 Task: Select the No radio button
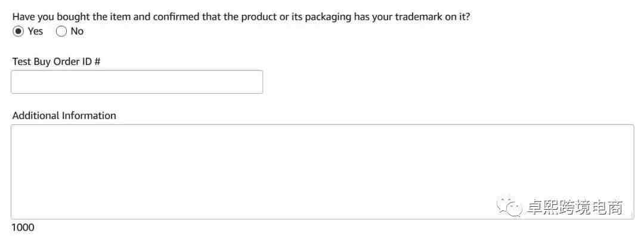pos(61,31)
